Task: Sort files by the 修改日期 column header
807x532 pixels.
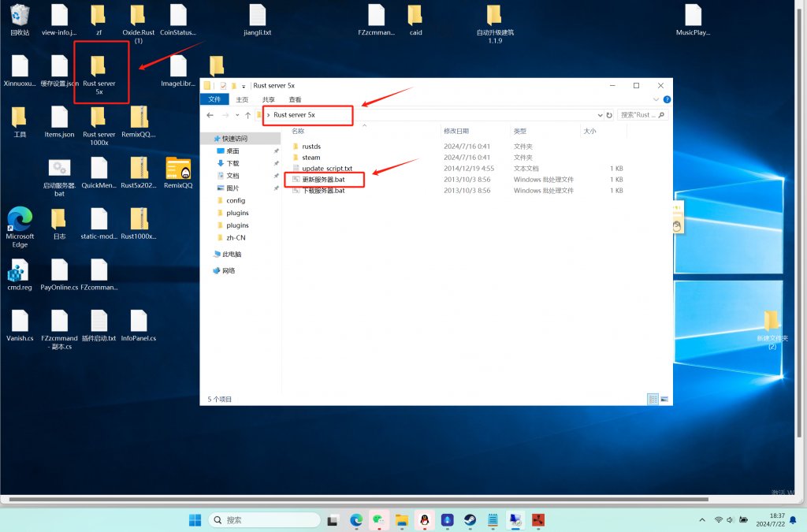Action: 456,131
